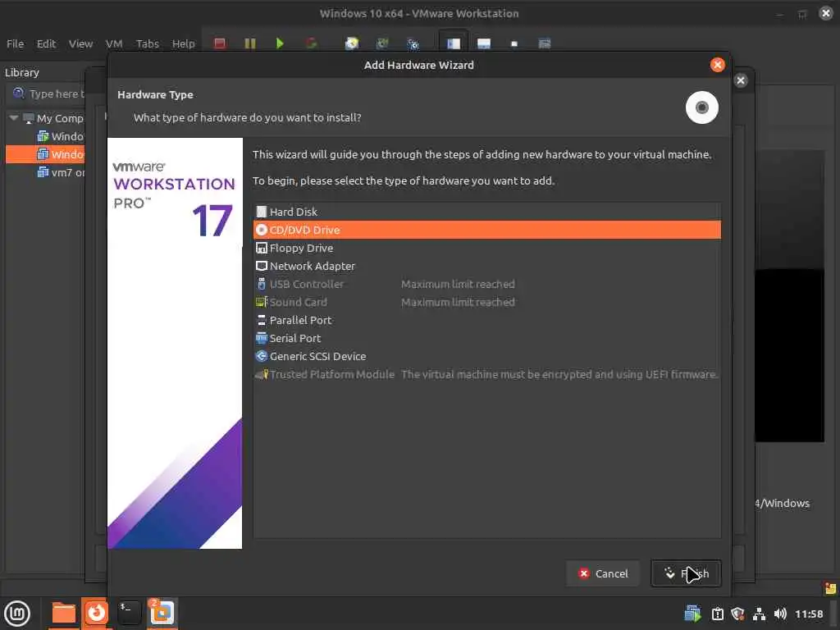Click the yellow message icon above the taskbar
Screen dimensions: 840x630
pos(830,589)
